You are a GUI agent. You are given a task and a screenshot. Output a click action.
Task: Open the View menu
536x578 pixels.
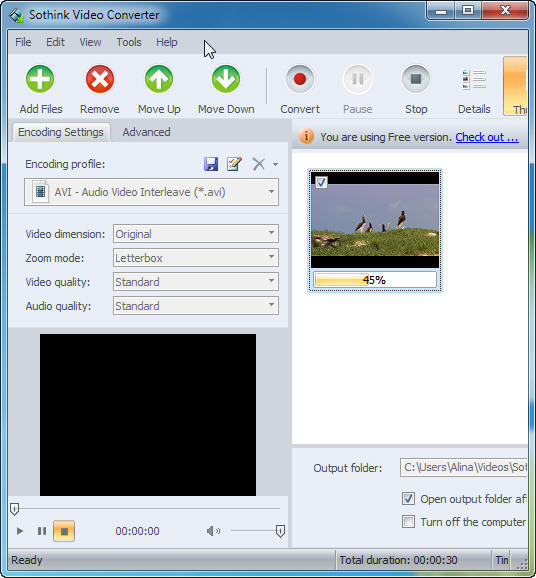pos(90,42)
